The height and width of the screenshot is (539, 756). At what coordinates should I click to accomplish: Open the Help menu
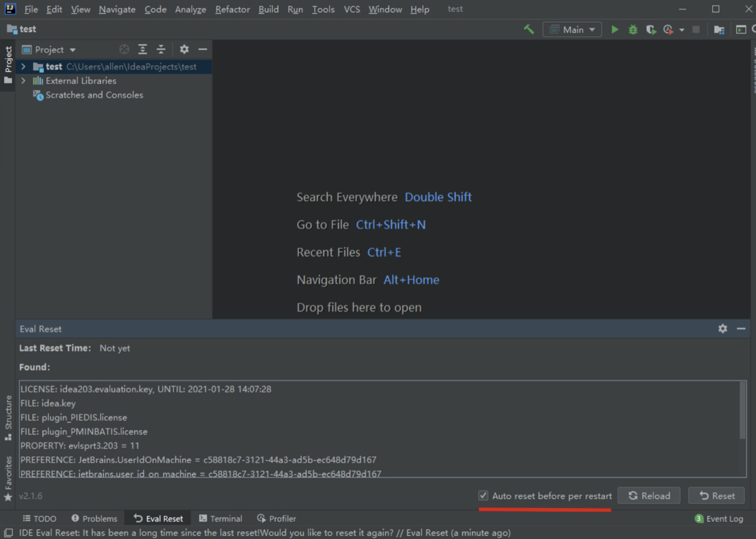tap(420, 9)
